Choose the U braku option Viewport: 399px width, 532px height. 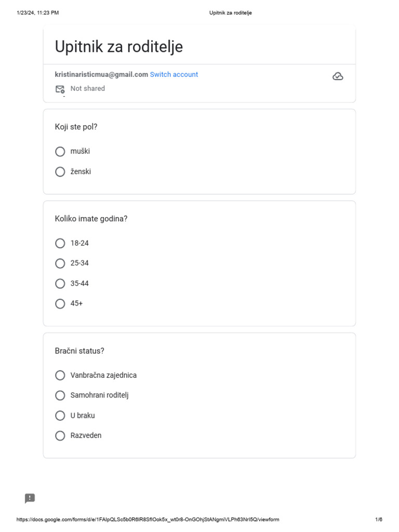coord(60,416)
